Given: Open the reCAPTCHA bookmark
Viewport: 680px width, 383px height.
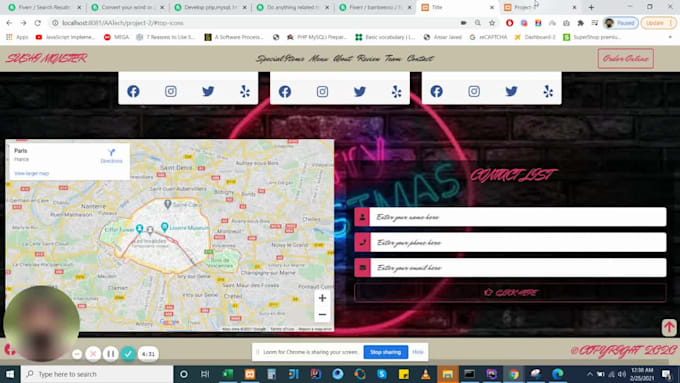Looking at the screenshot, I should pos(488,37).
